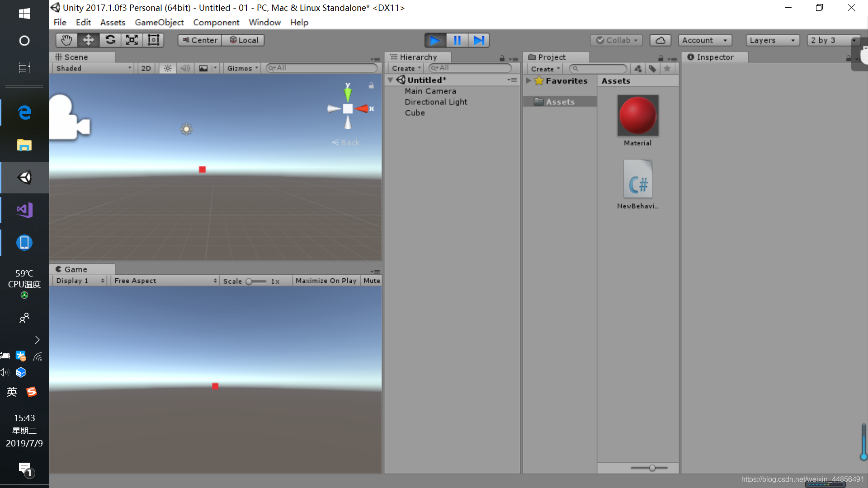Pause the game with Pause button
The height and width of the screenshot is (488, 868).
click(x=457, y=40)
